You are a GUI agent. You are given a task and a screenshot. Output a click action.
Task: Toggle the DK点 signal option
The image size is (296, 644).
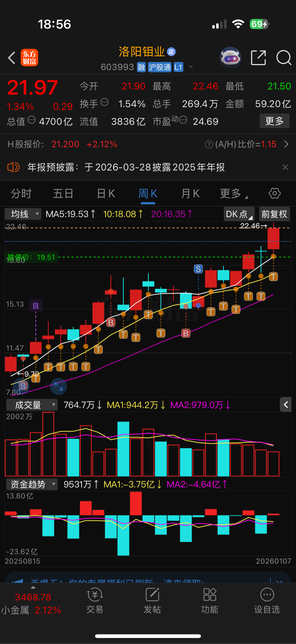[239, 214]
